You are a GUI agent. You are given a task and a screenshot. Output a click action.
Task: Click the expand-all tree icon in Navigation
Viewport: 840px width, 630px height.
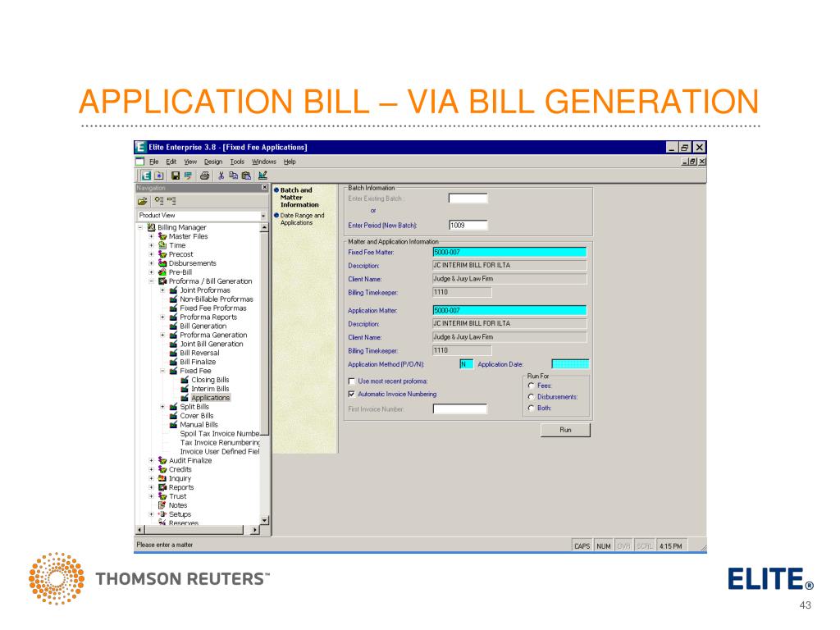point(158,200)
